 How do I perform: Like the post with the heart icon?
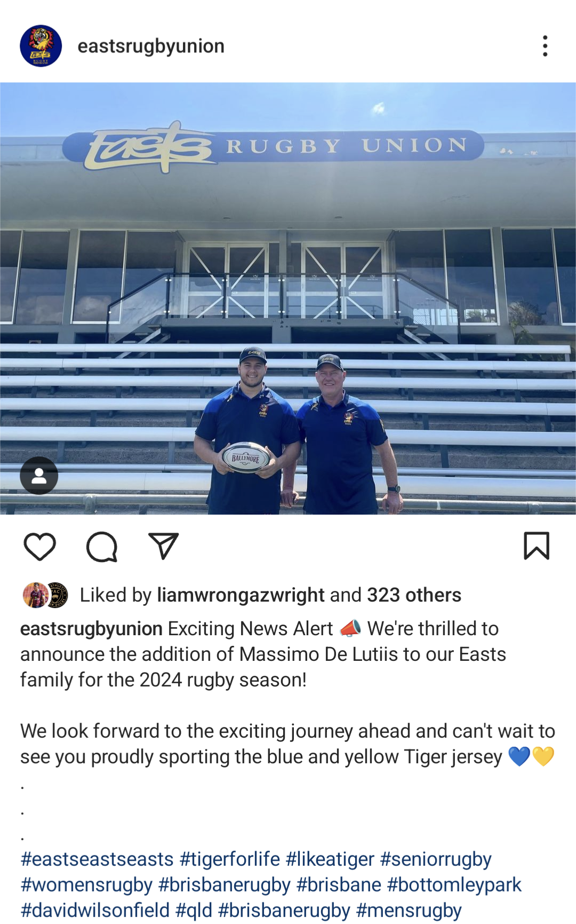[x=40, y=547]
